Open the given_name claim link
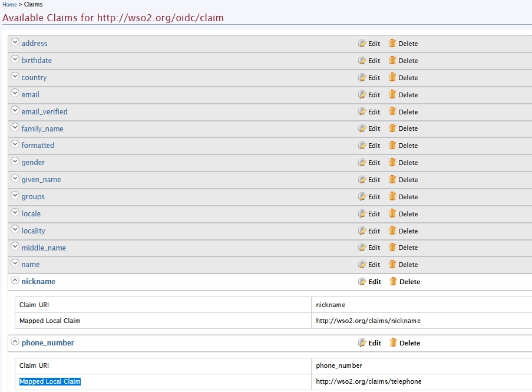The width and height of the screenshot is (532, 392). click(x=41, y=180)
